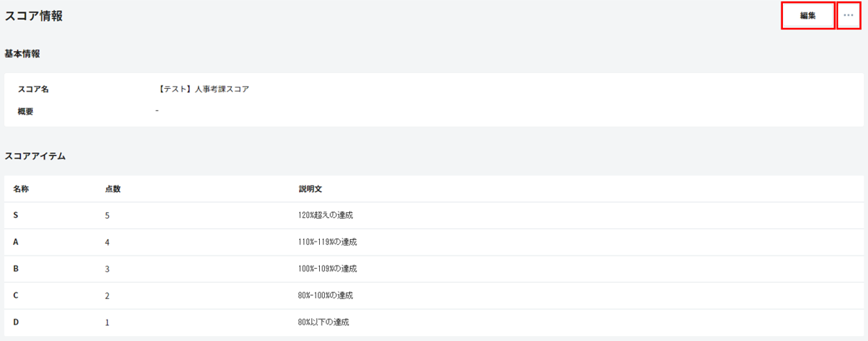
Task: Click the 名称 column header
Action: click(x=21, y=189)
